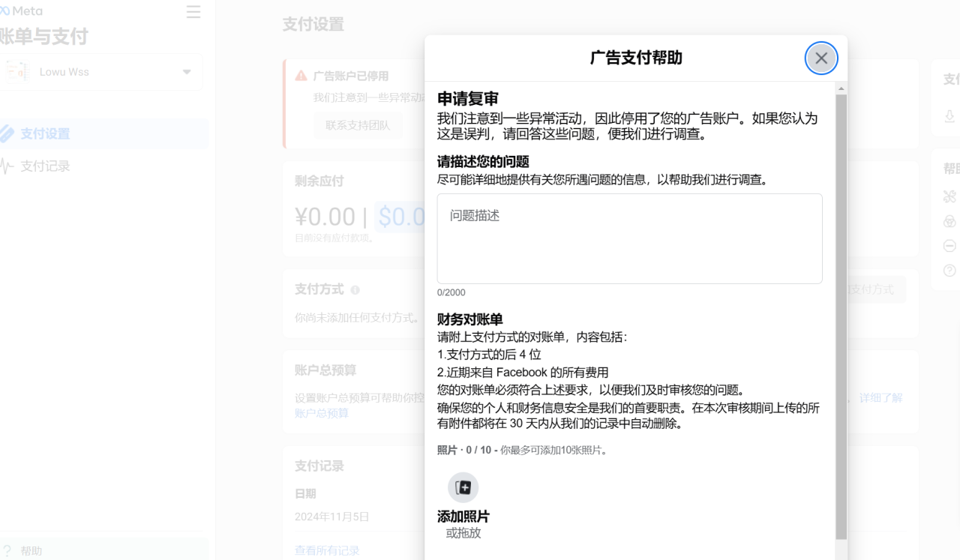The image size is (960, 560).
Task: Click the circled minus icon at right
Action: [x=949, y=246]
